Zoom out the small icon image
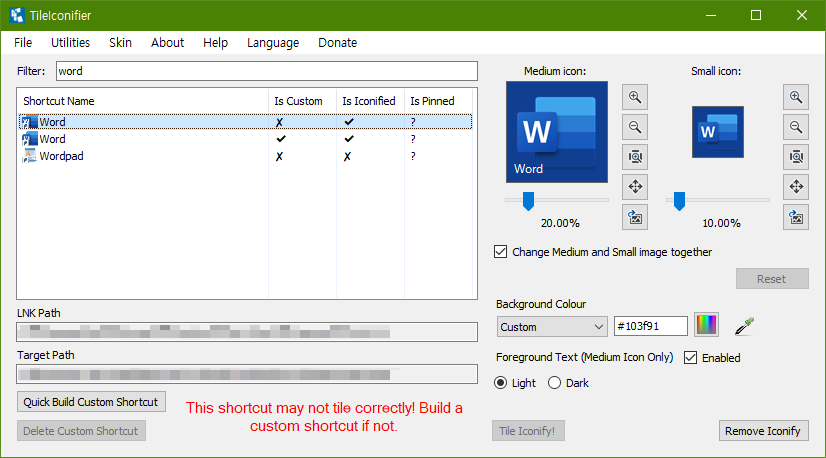The height and width of the screenshot is (458, 826). (x=796, y=127)
